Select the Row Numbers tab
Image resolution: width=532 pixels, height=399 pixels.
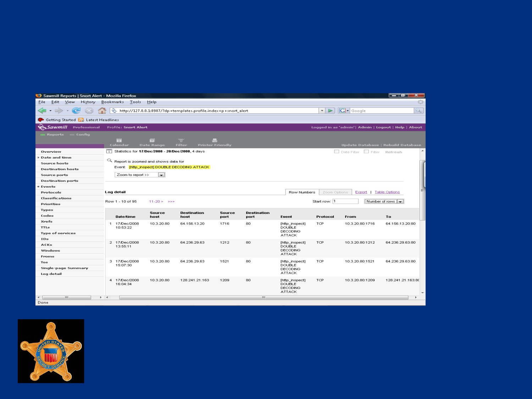[302, 192]
